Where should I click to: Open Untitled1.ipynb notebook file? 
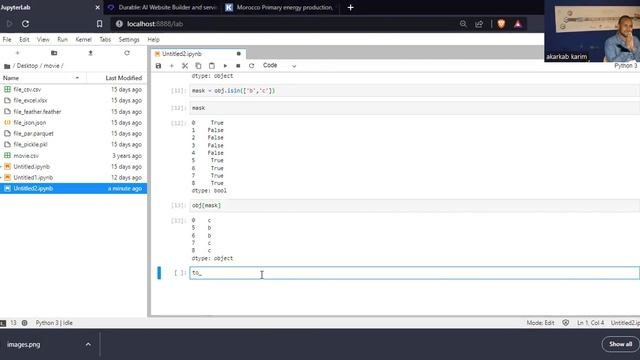tap(73, 178)
